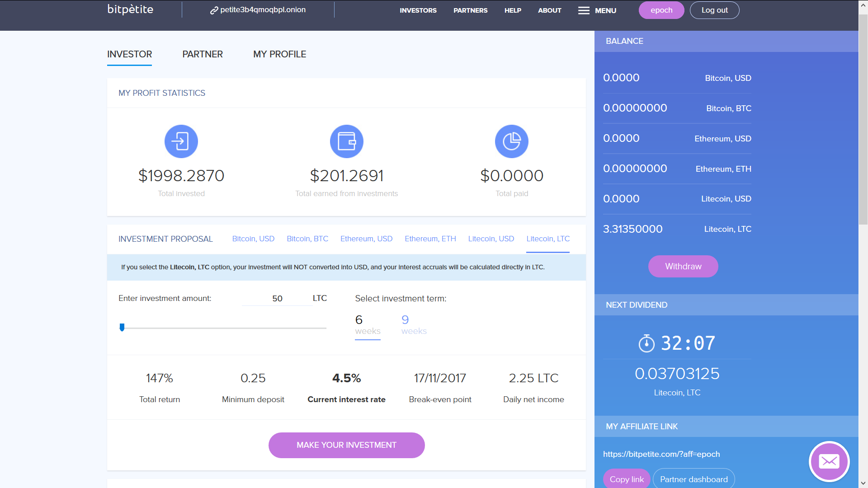Click the 3.31350000 Litecoin, LTC balance
This screenshot has width=868, height=488.
(633, 229)
